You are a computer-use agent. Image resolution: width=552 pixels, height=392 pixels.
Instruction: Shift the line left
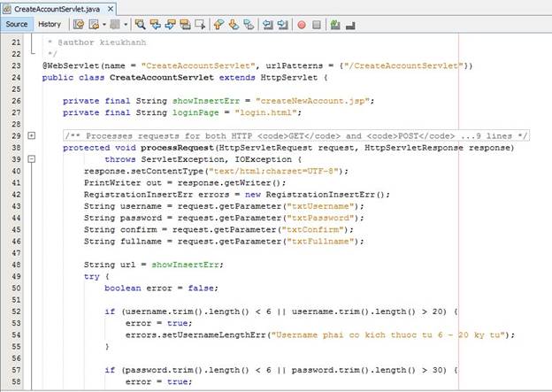pyautogui.click(x=268, y=24)
